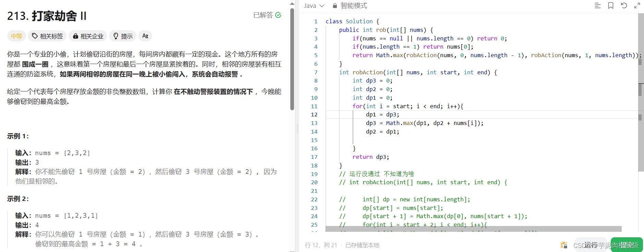This screenshot has height=252, width=644.
Task: Expand editor to fullscreen
Action: [x=637, y=5]
